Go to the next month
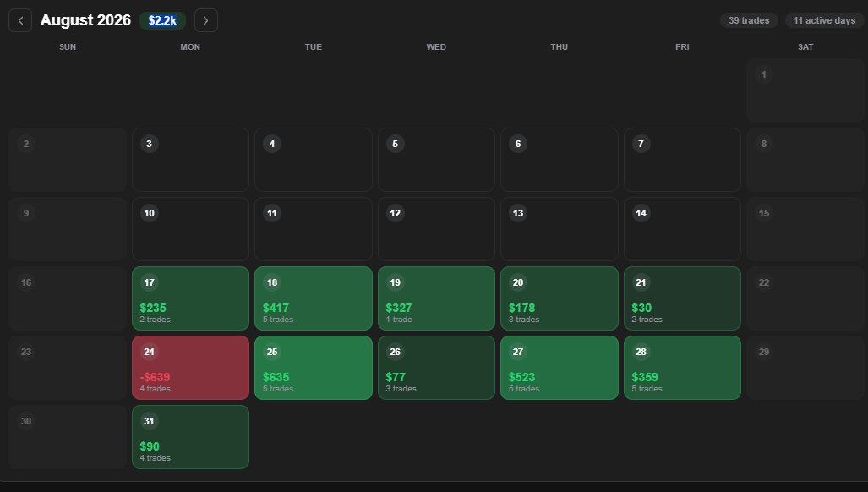Viewport: 868px width, 492px height. point(206,20)
